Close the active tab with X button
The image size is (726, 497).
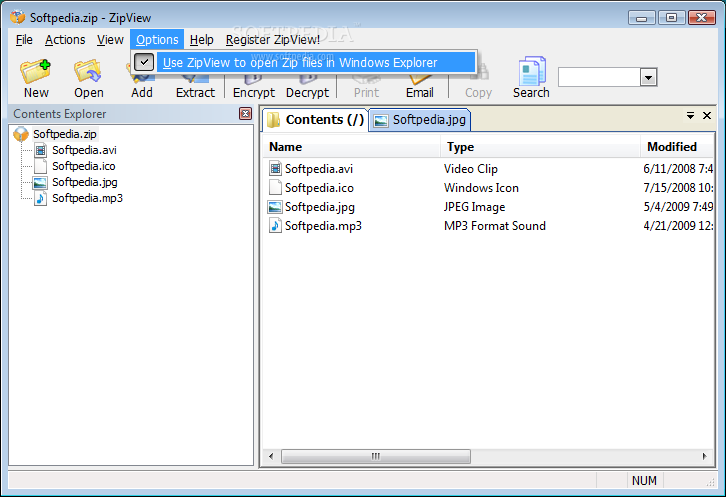[707, 115]
